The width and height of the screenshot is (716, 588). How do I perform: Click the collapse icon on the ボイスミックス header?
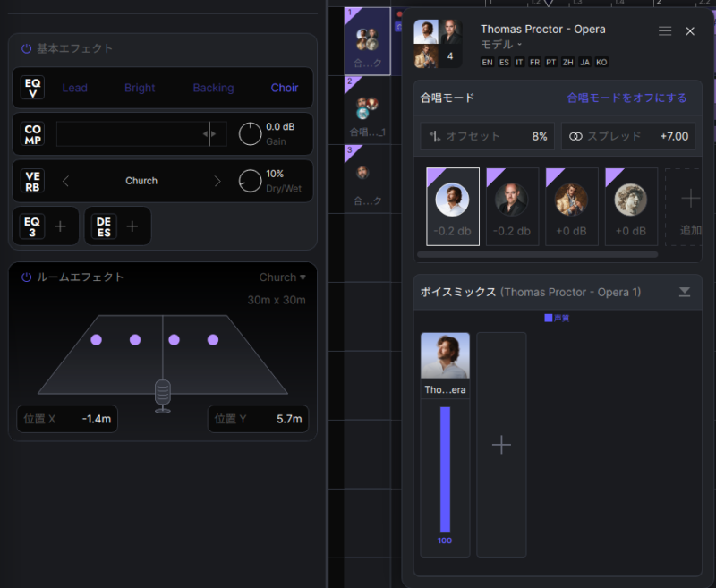point(685,292)
